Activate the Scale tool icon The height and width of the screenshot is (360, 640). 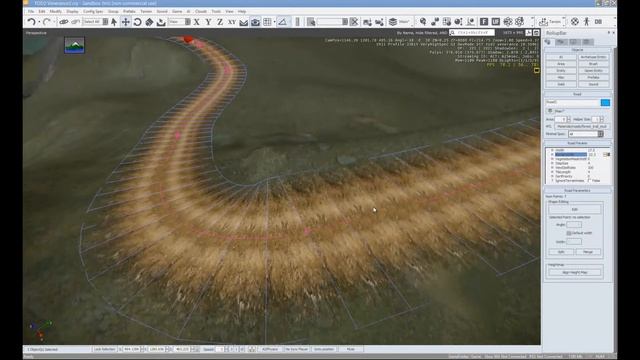pyautogui.click(x=149, y=22)
